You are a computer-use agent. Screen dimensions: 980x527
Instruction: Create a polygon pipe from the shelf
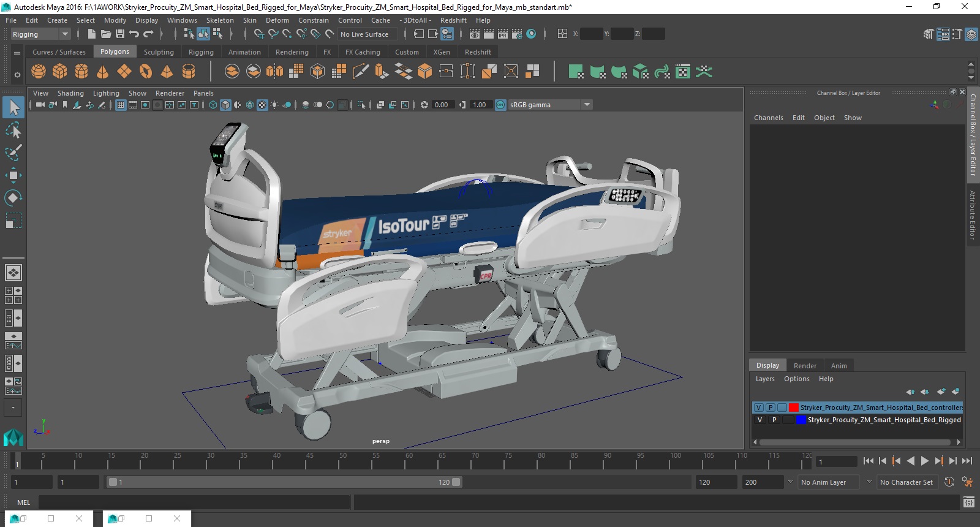point(189,72)
